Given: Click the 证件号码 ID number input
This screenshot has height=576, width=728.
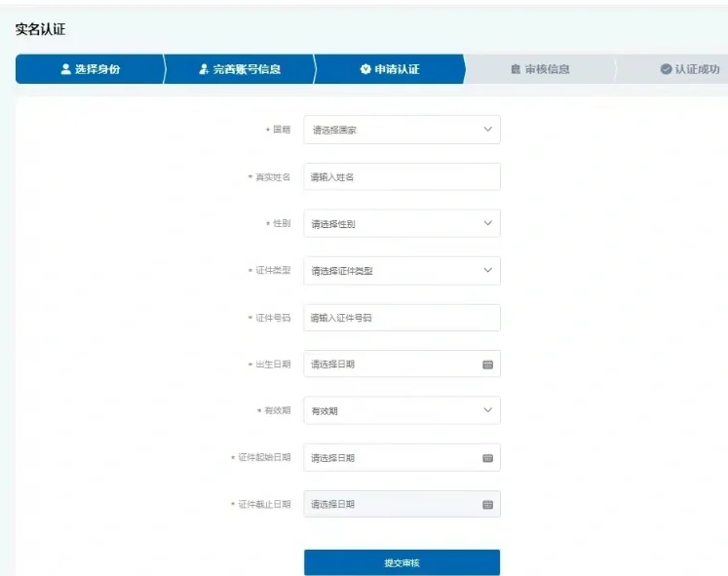Looking at the screenshot, I should click(x=402, y=318).
